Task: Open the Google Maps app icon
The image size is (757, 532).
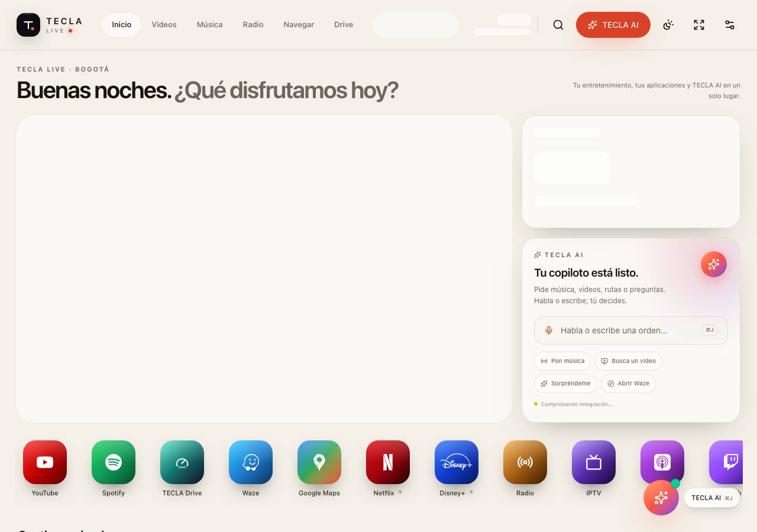Action: 319,462
